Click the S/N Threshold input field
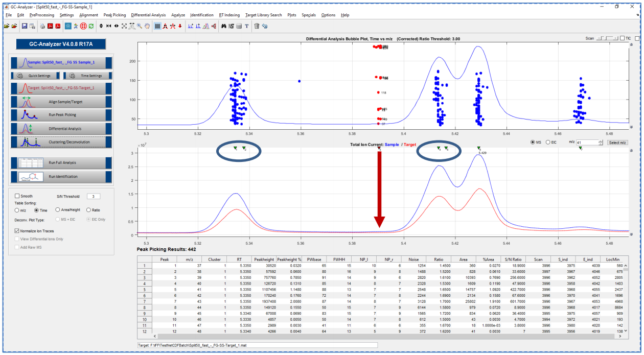Image resolution: width=644 pixels, height=355 pixels. [94, 196]
